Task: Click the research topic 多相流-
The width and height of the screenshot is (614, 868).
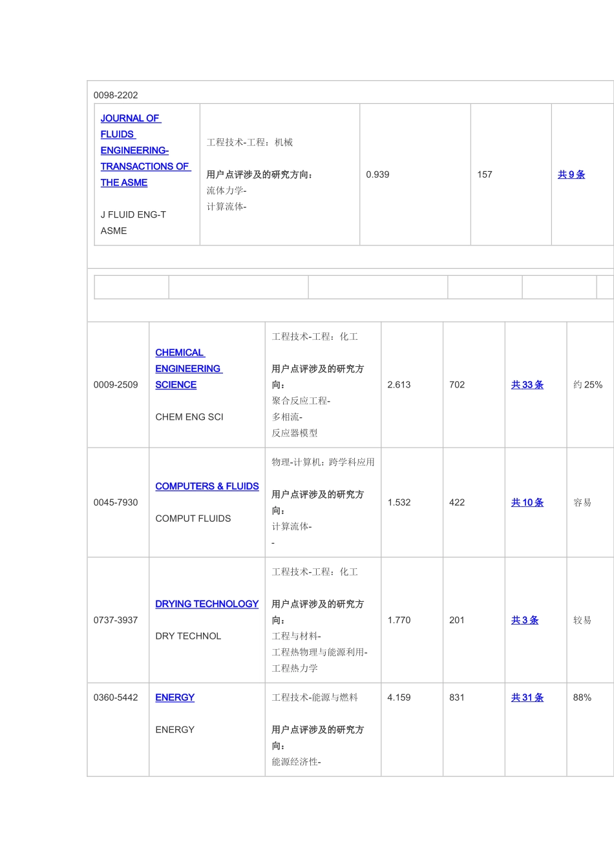Action: click(287, 417)
